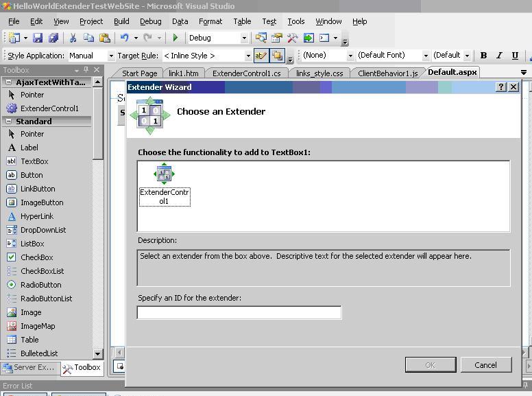Screen dimensions: 532x396
Task: Start debugging with the green play icon
Action: 175,38
